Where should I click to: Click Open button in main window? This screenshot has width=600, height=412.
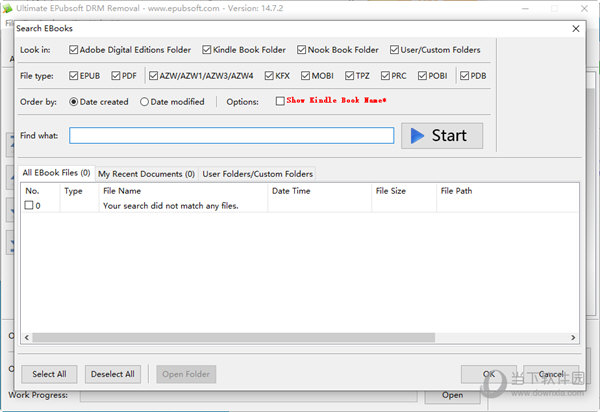pyautogui.click(x=452, y=395)
